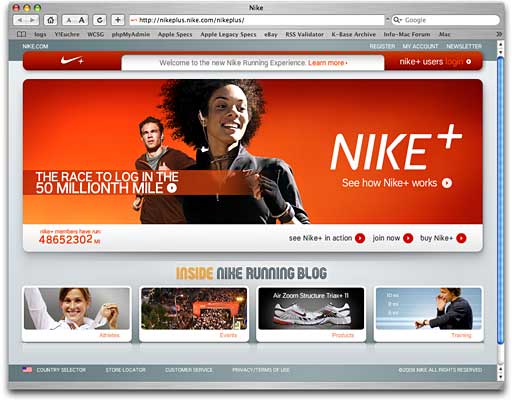Click the add bookmark plus icon

pos(118,20)
